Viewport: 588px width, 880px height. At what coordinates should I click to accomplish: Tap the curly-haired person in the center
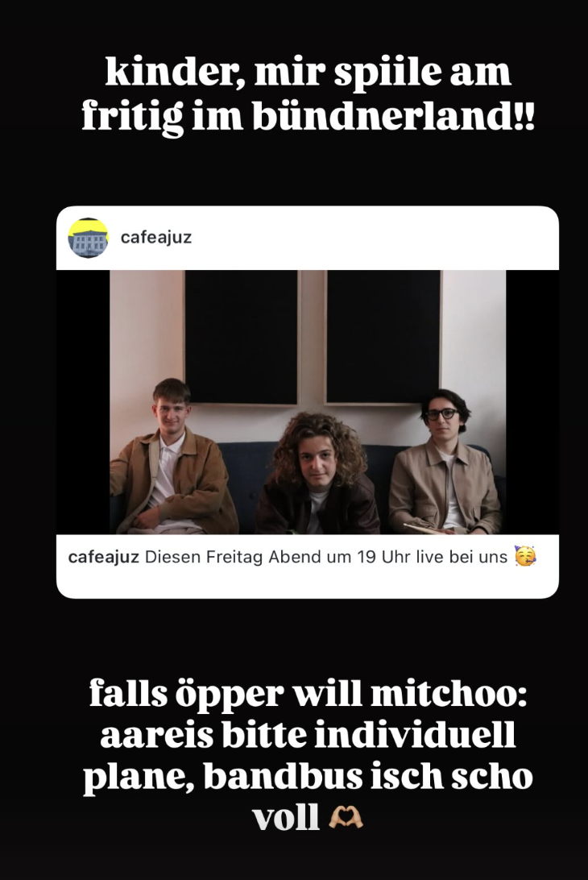tap(317, 474)
